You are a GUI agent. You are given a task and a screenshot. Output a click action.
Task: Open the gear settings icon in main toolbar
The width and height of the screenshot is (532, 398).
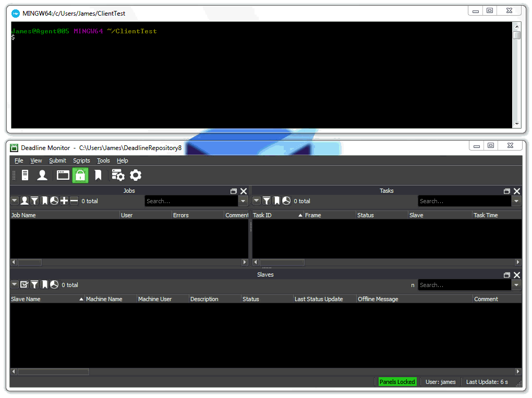click(136, 175)
